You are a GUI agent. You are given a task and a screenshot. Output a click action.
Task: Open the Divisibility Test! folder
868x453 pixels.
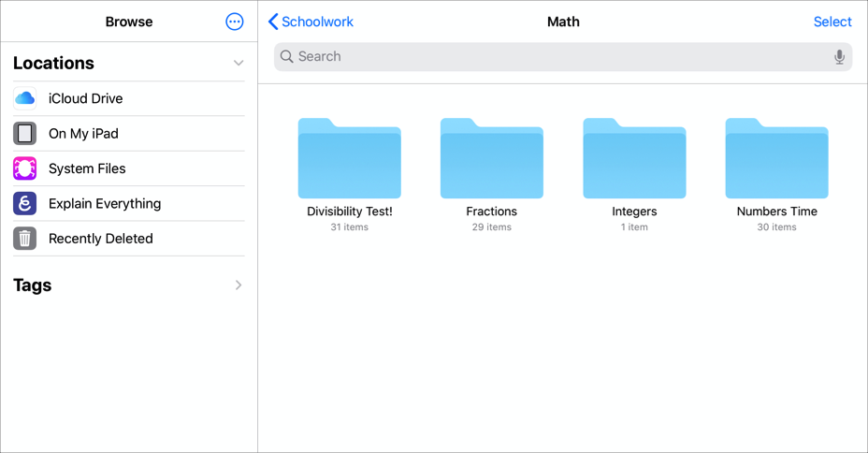349,158
